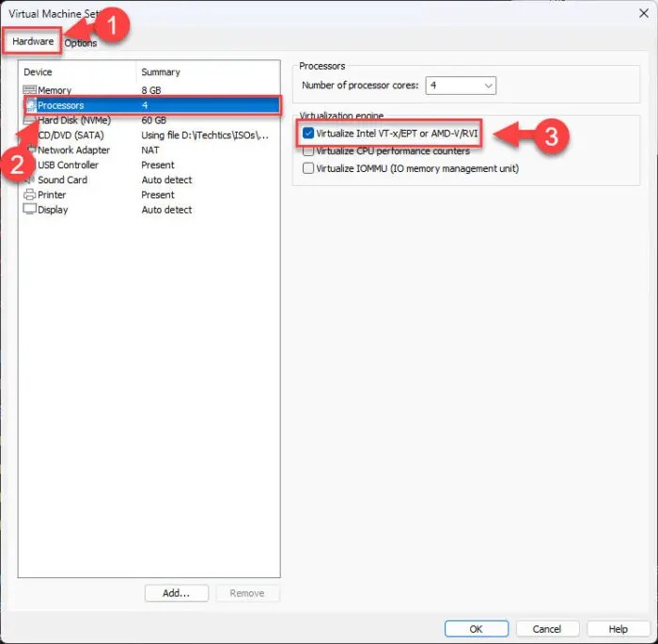
Task: Click the Processors chip icon
Action: [31, 105]
